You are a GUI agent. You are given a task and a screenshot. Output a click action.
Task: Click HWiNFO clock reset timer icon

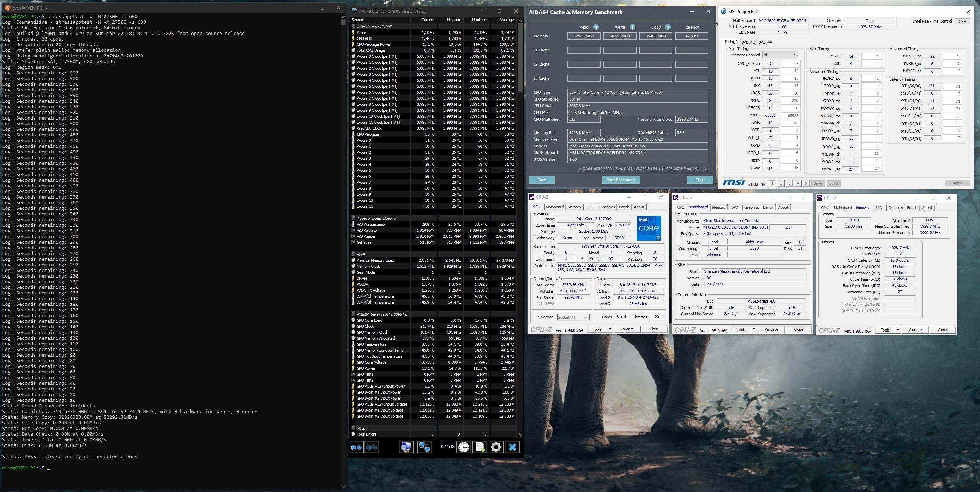point(463,447)
